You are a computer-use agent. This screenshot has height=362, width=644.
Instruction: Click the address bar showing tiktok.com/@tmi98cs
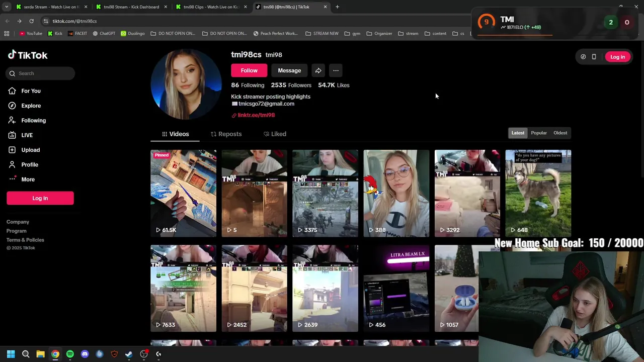coord(252,21)
